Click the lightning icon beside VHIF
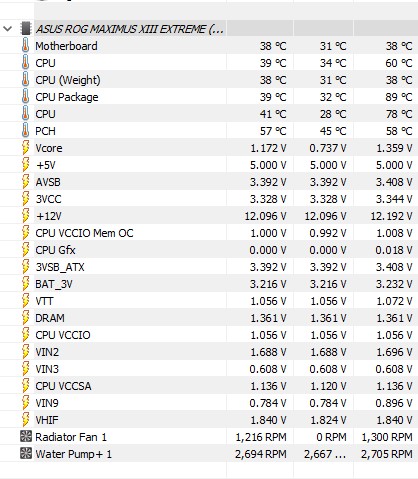The width and height of the screenshot is (418, 479). [x=25, y=420]
